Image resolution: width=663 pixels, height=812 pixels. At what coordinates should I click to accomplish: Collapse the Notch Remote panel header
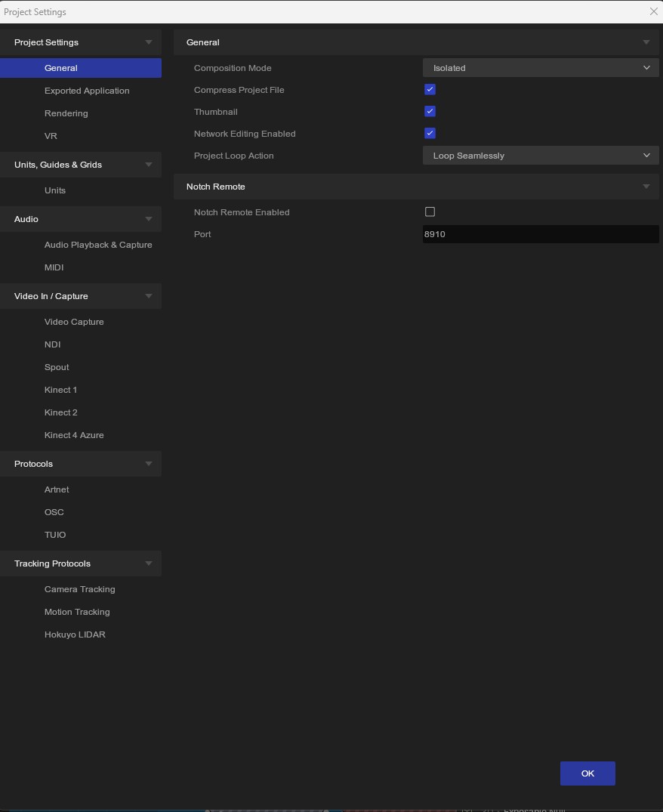[646, 187]
